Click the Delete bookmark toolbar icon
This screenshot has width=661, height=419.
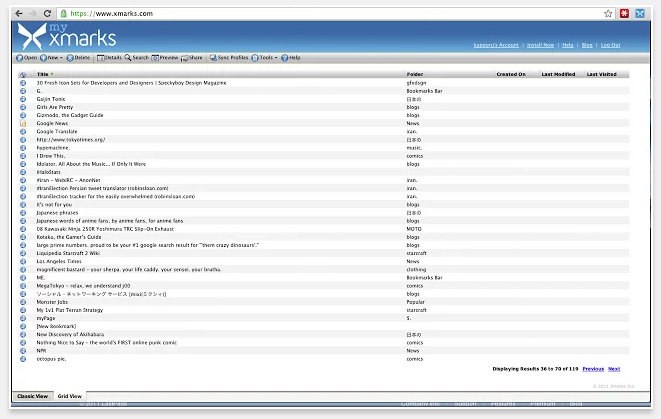[70, 58]
